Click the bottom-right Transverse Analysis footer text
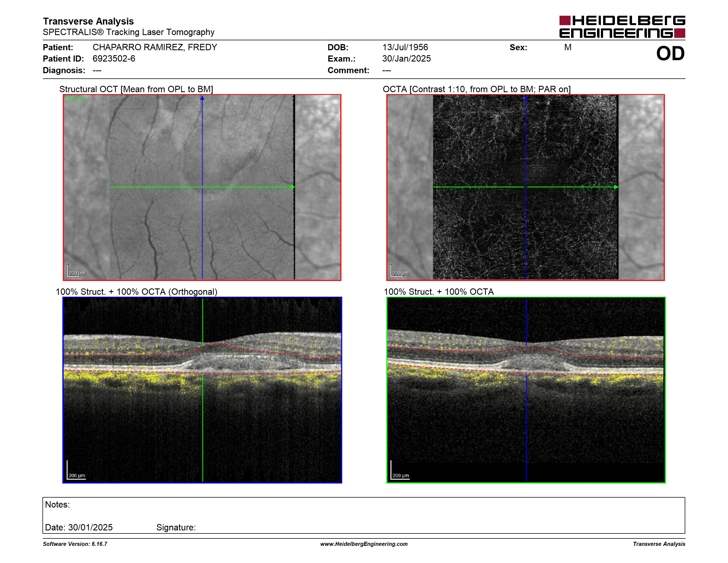 (x=659, y=544)
